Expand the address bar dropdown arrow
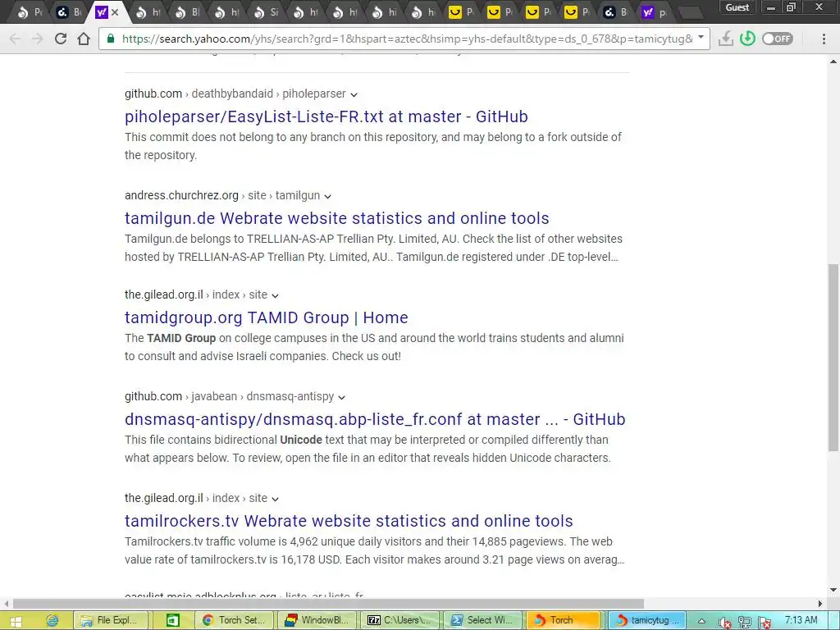This screenshot has width=840, height=630. point(701,38)
